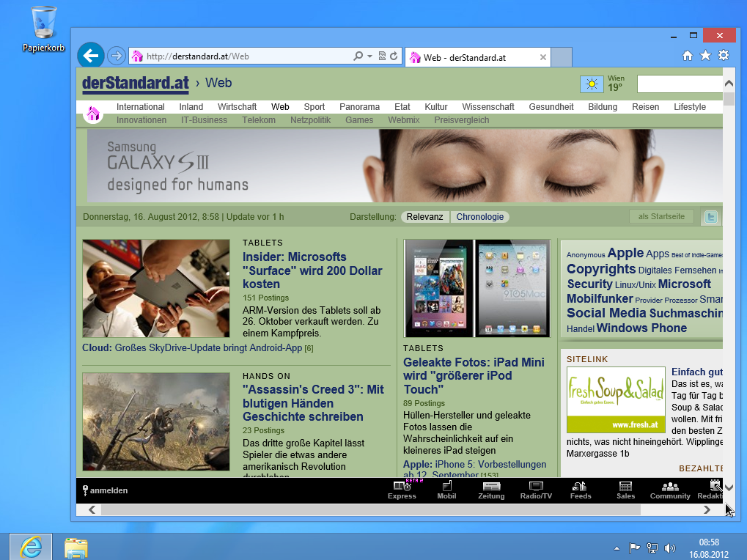747x560 pixels.
Task: Click the search magnifier in the address bar
Action: coord(358,56)
